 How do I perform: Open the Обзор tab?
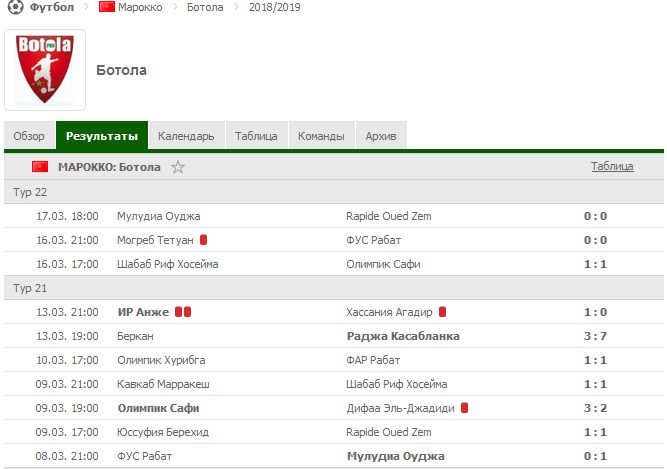point(29,136)
